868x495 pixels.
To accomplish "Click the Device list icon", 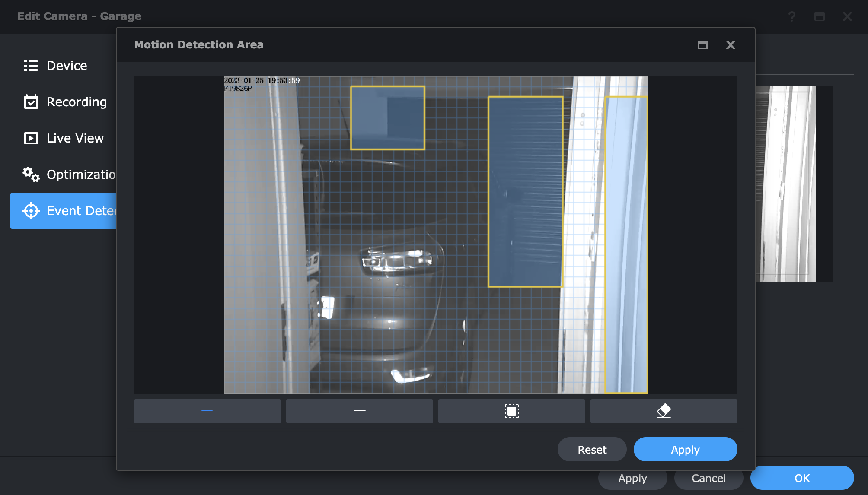I will [x=31, y=66].
